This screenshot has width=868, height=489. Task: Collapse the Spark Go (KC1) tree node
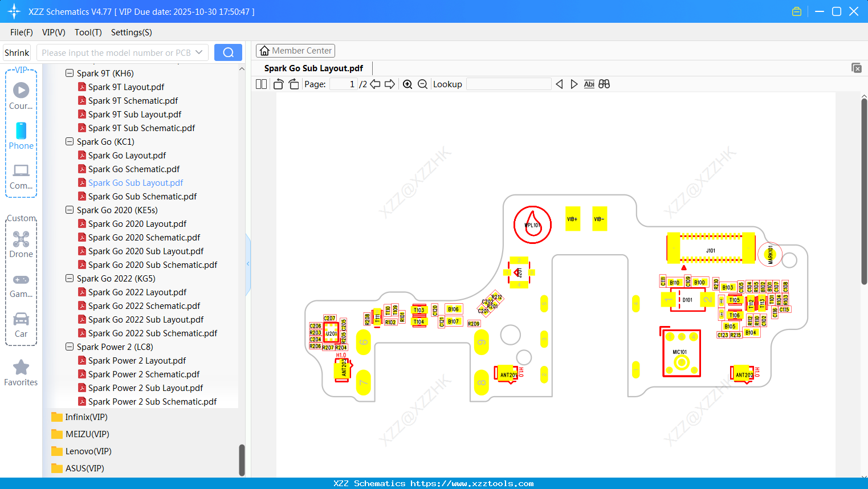[x=69, y=141]
